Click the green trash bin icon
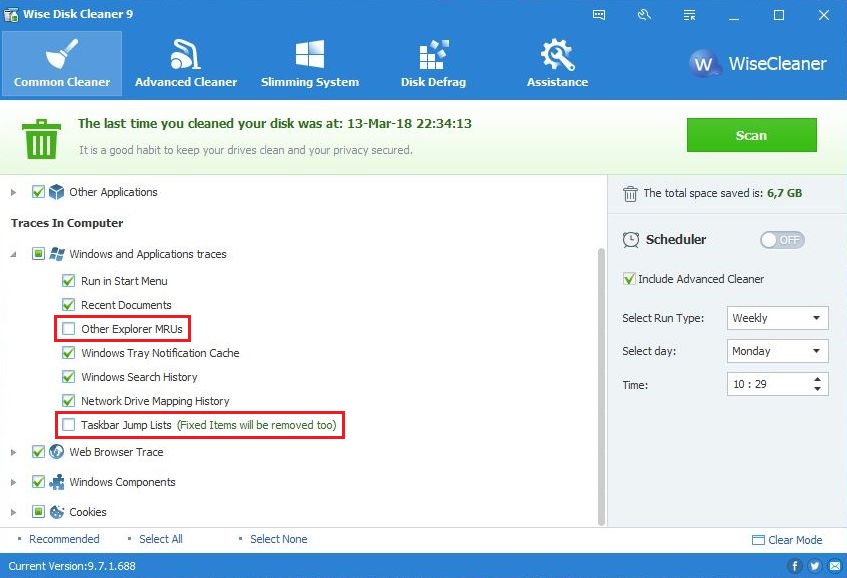This screenshot has height=578, width=847. click(x=41, y=139)
